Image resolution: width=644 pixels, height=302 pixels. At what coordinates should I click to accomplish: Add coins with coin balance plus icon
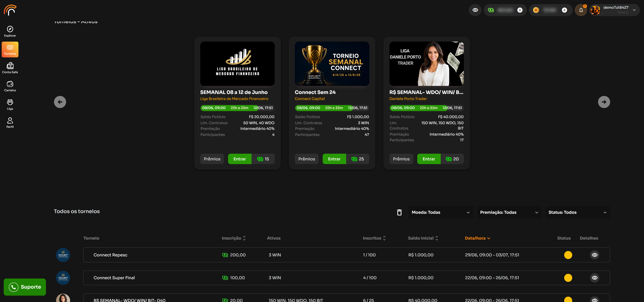click(565, 10)
